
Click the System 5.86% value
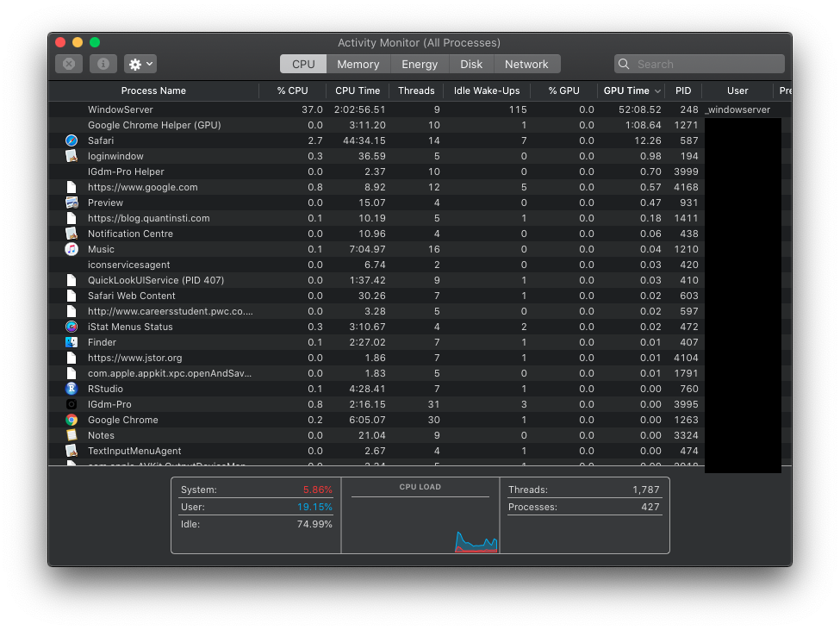point(318,490)
